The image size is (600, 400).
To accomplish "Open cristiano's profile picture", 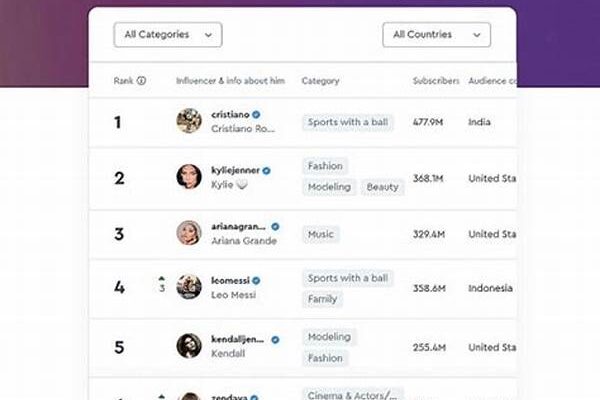I will click(x=189, y=121).
